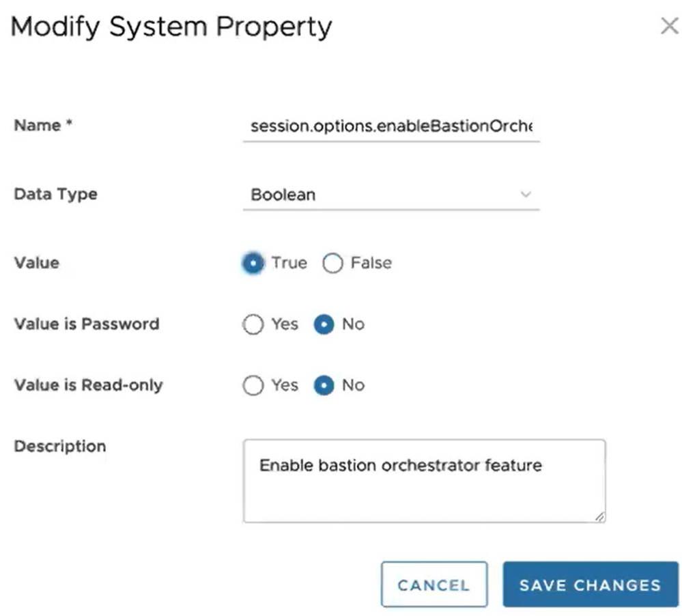This screenshot has height=616, width=682.
Task: Set Value is Read-only to No
Action: 323,385
